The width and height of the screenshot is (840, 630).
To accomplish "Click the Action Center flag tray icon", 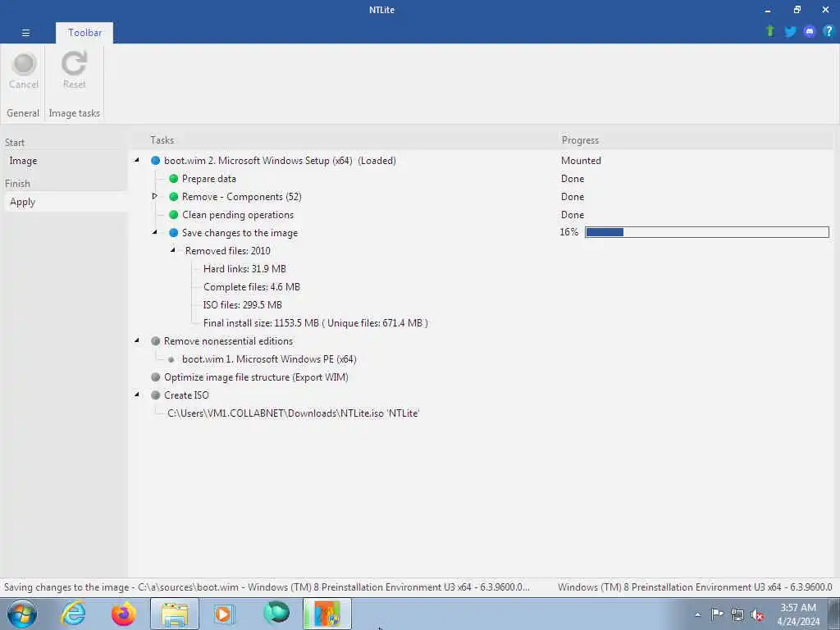I will pyautogui.click(x=717, y=614).
